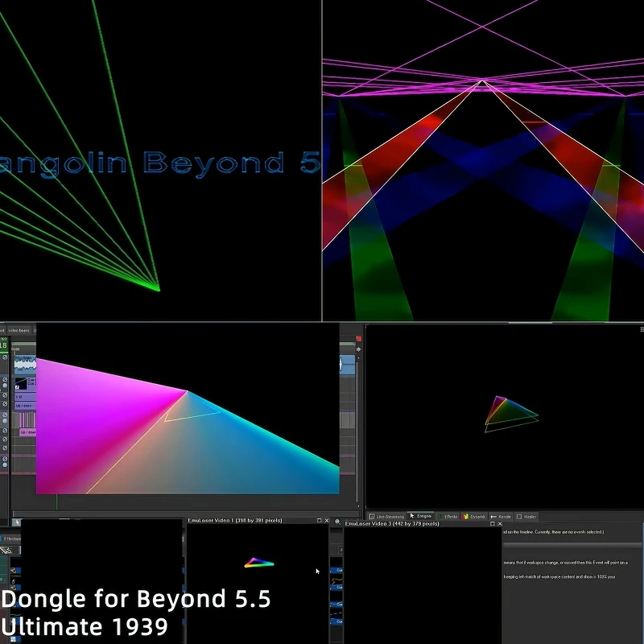Viewport: 644px width, 644px height.
Task: Click the red stop icon above timeline
Action: tap(358, 339)
